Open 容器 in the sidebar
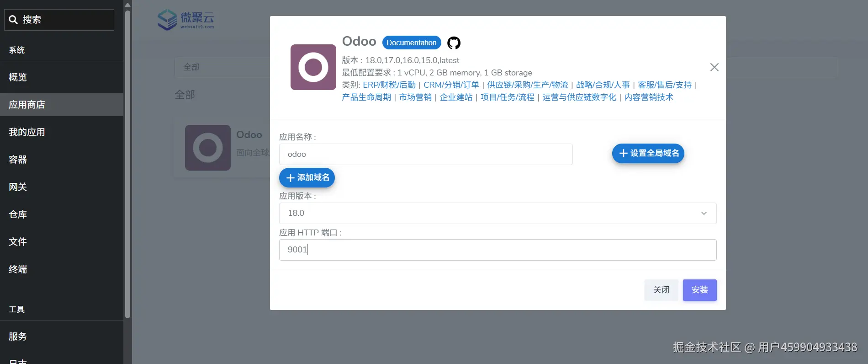The image size is (868, 364). [x=62, y=160]
